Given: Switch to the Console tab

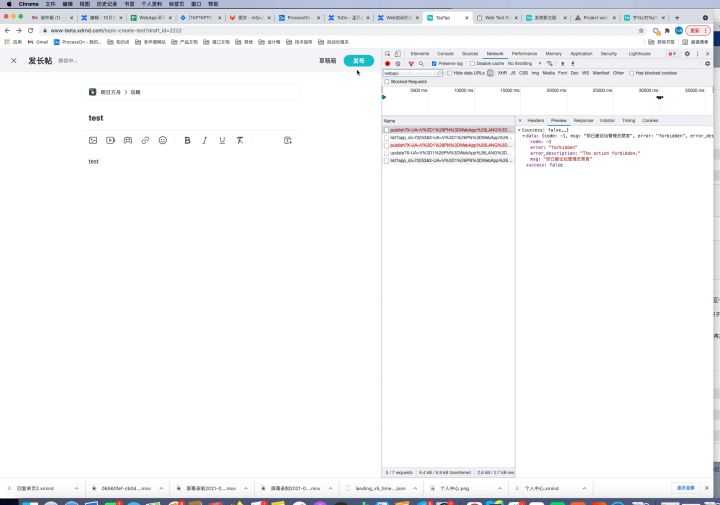Looking at the screenshot, I should tap(445, 54).
